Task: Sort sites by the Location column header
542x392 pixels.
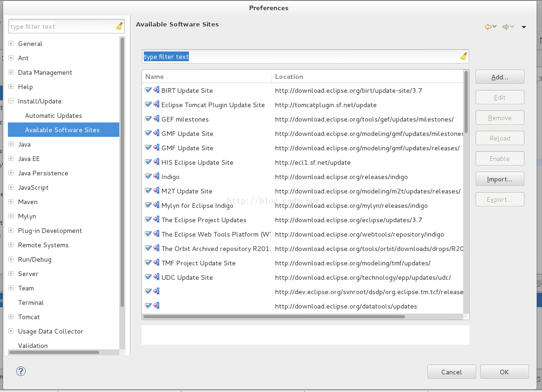Action: [368, 77]
